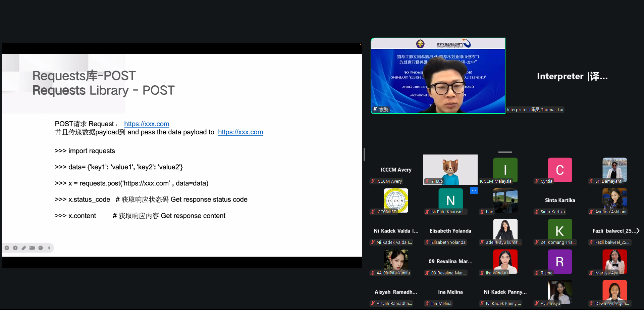Viewport: 644px width, 310px height.
Task: Go to previous slide in presentation toolbar
Action: tap(7, 248)
